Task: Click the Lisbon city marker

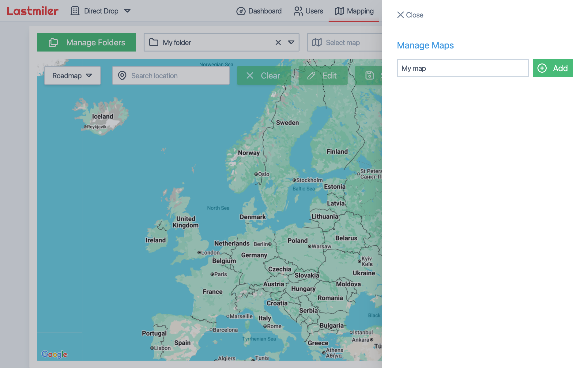Action: (x=152, y=348)
